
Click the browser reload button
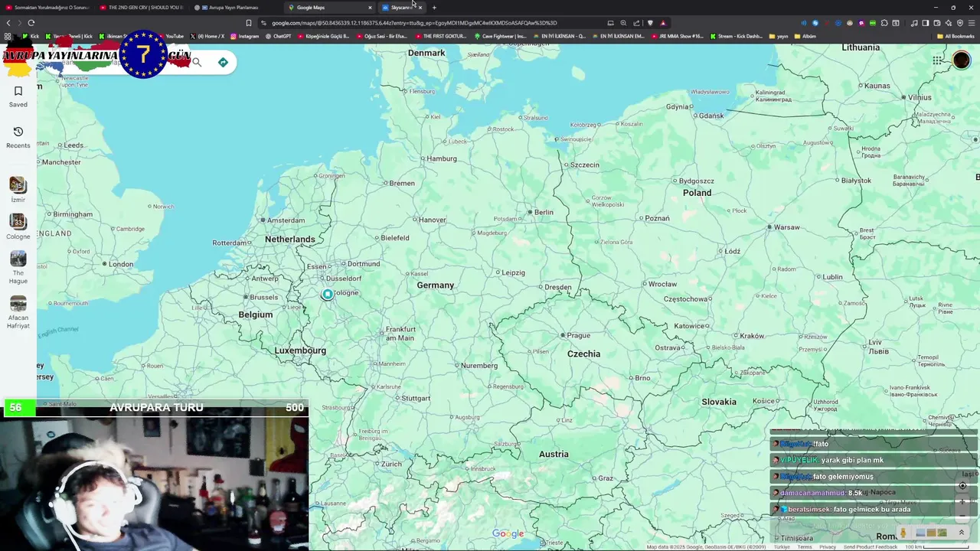coord(31,23)
